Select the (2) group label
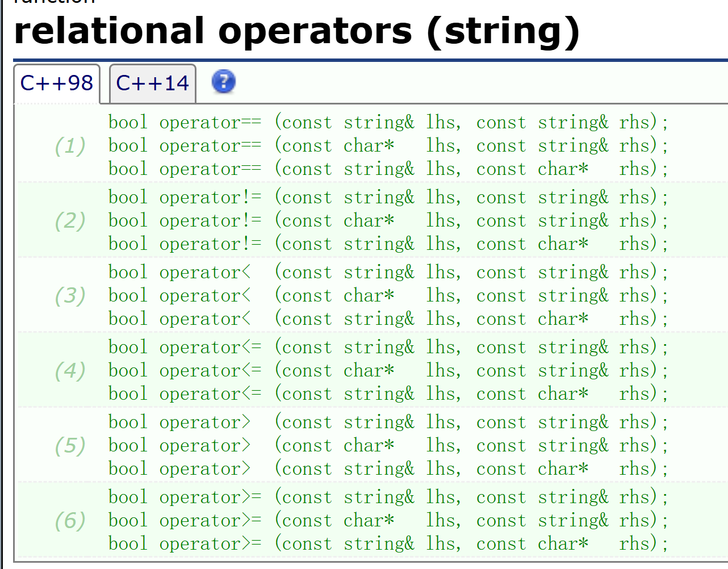The width and height of the screenshot is (728, 569). point(70,221)
